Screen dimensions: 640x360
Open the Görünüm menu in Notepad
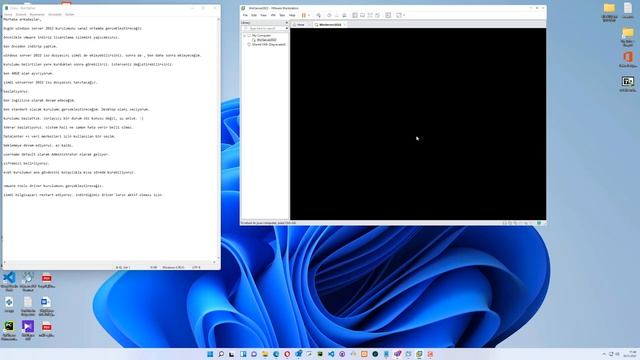(x=55, y=14)
